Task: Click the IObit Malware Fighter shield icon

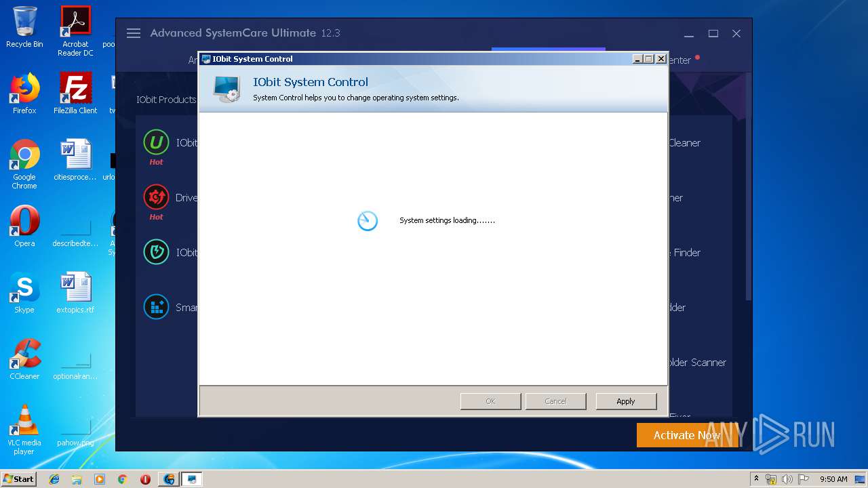Action: click(156, 252)
